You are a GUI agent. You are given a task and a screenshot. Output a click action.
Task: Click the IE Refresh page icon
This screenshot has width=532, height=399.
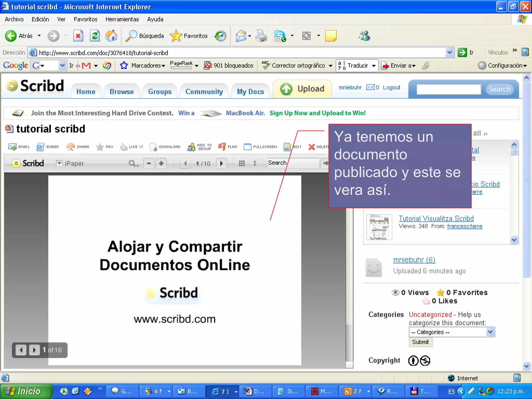[95, 36]
